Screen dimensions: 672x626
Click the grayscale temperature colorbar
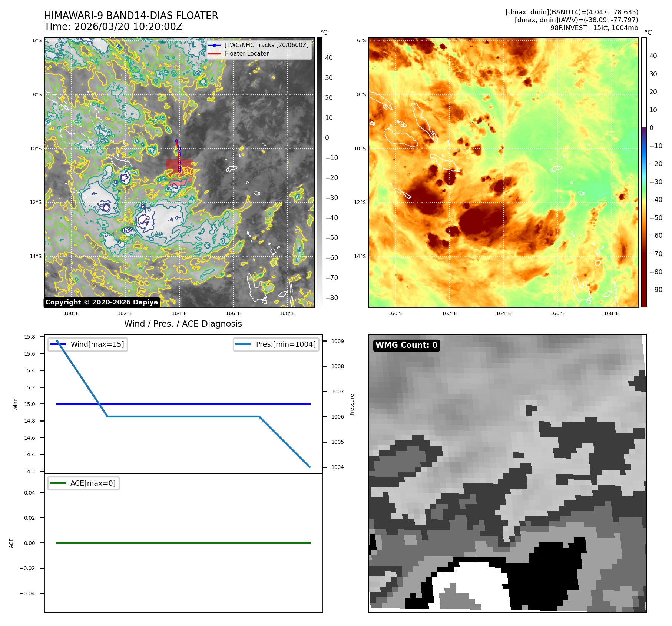(320, 172)
